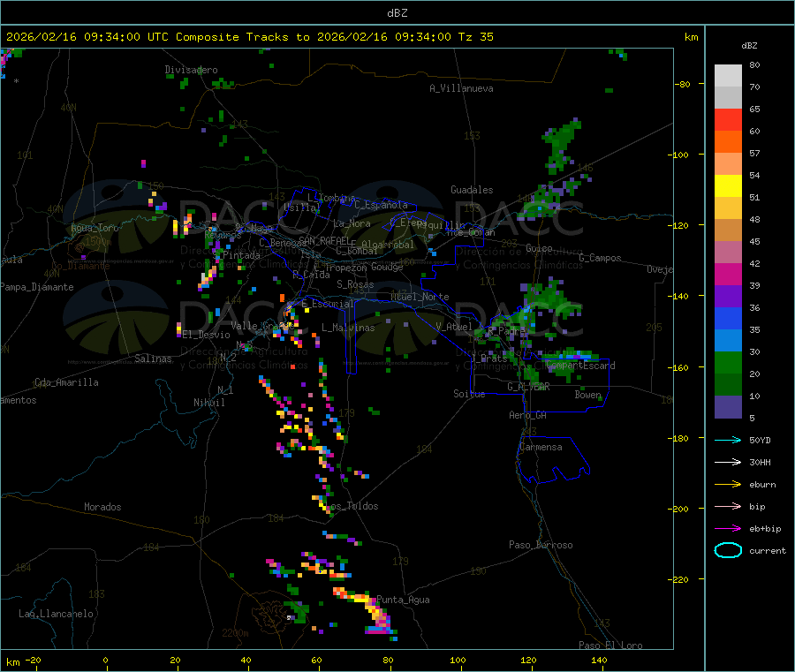Click the pink bip arrow legend icon
Screen dimensions: 795x672
(728, 506)
